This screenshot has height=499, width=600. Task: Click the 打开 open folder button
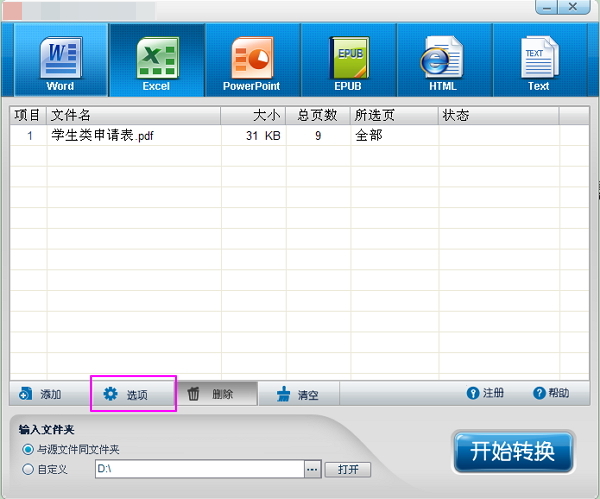click(x=348, y=470)
